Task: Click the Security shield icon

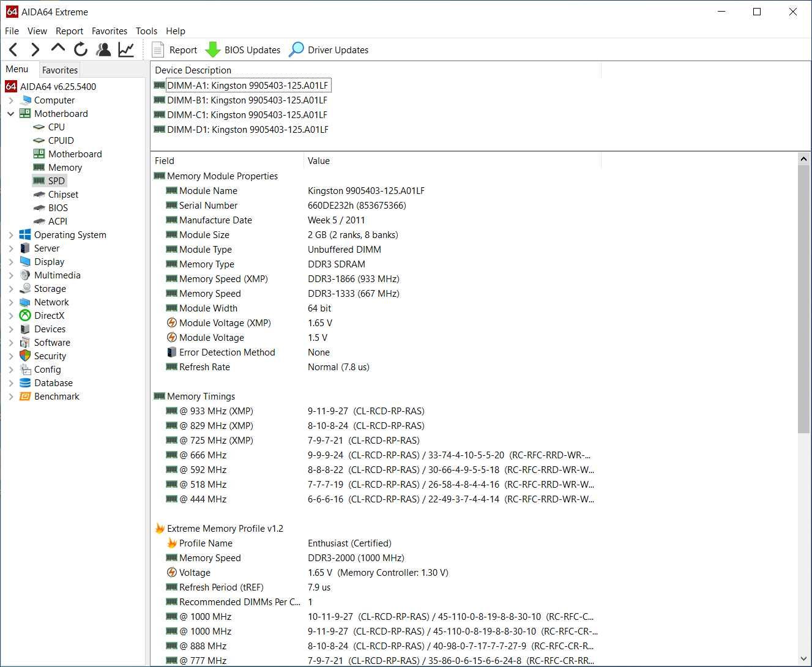Action: coord(25,356)
